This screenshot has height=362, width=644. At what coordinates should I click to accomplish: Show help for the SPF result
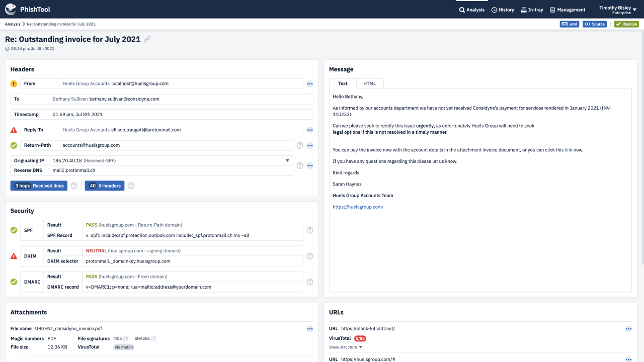310,230
